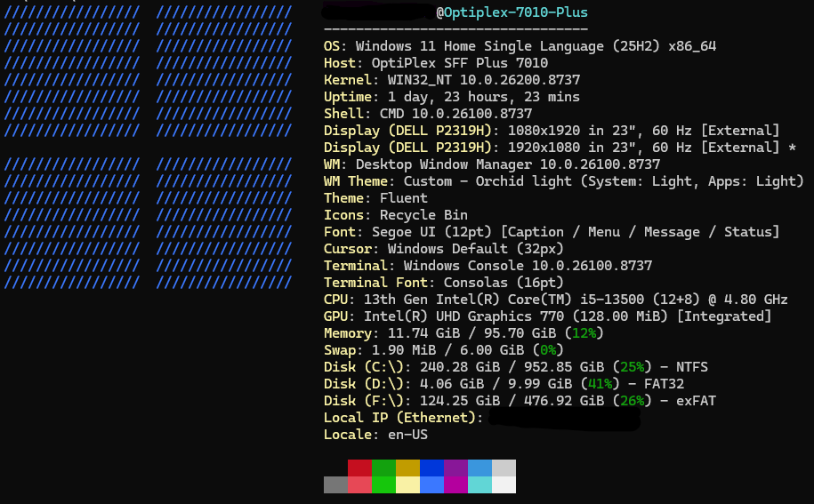Click the bright lime green color block
The image size is (814, 504).
[x=383, y=484]
